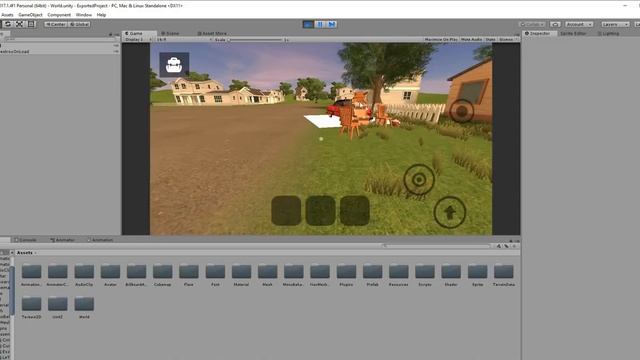640x360 pixels.
Task: Select DontDestroyOnLoad in the Hierarchy
Action: pos(15,52)
